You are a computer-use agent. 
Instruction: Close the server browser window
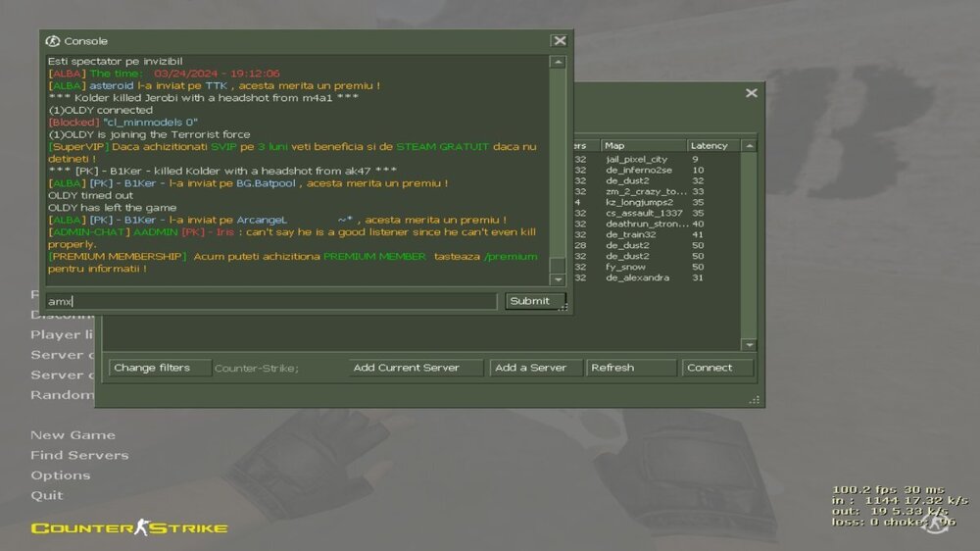751,93
